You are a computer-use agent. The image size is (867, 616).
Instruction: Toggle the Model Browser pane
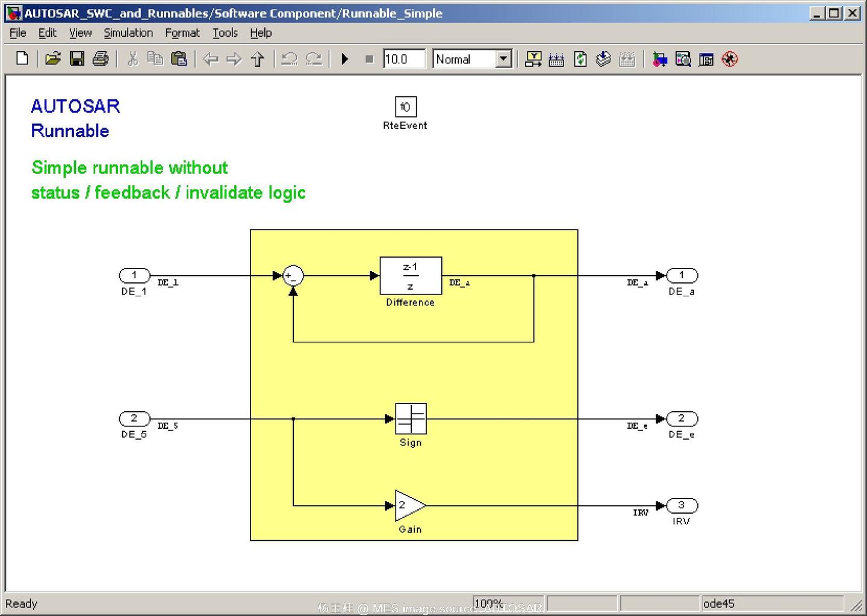click(705, 58)
